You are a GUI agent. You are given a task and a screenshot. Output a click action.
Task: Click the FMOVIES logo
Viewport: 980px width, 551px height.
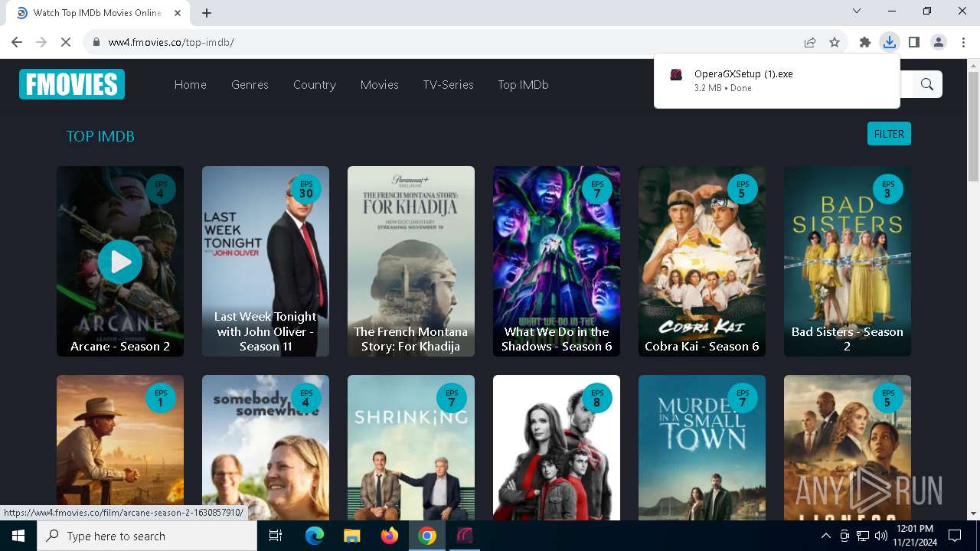72,84
